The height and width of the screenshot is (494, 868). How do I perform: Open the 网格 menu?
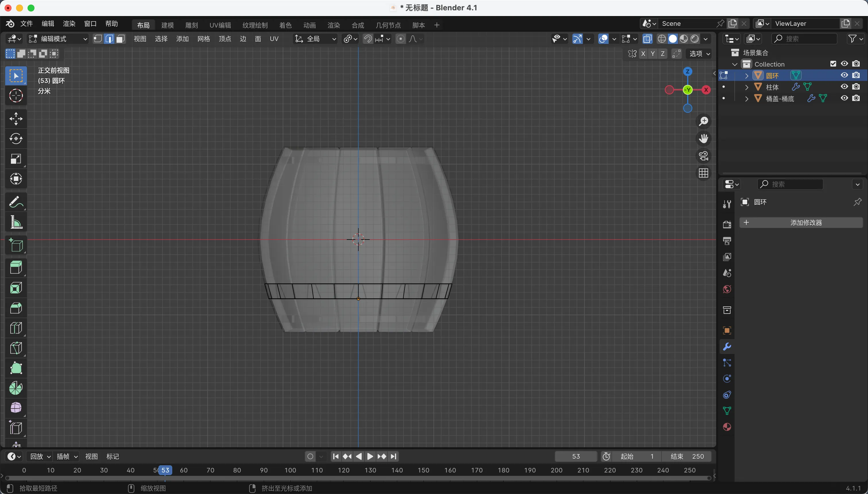204,39
